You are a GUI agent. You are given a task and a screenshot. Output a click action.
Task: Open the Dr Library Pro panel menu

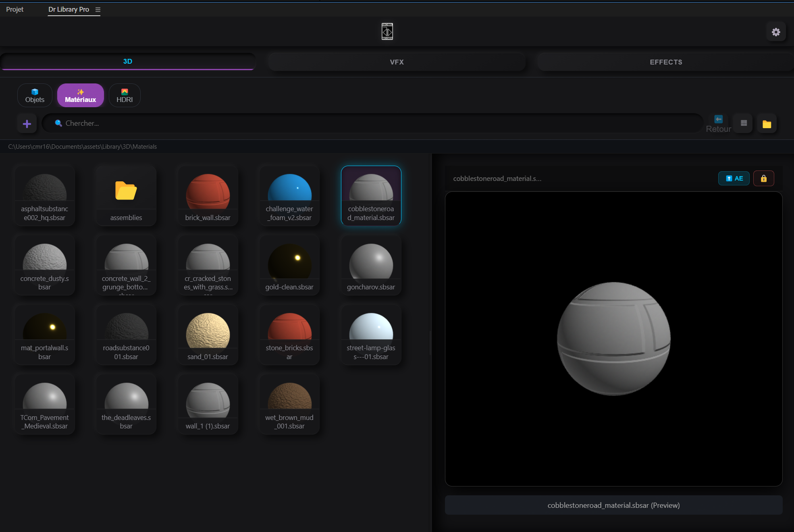98,9
